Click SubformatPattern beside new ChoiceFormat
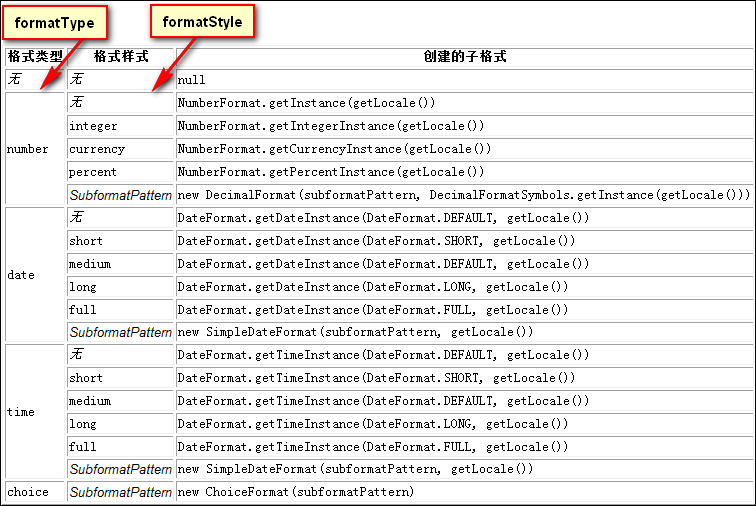756x506 pixels. point(121,492)
